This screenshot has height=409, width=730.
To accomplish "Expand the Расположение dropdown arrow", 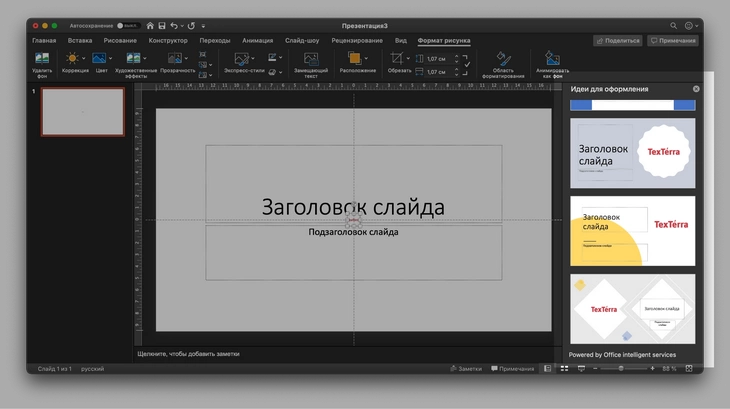I will 366,59.
